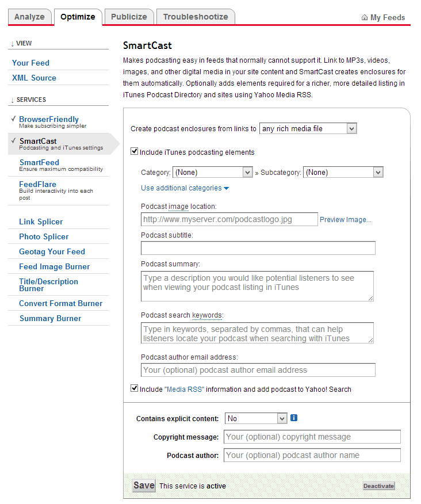Open the Category dropdown
421x504 pixels.
pos(212,172)
